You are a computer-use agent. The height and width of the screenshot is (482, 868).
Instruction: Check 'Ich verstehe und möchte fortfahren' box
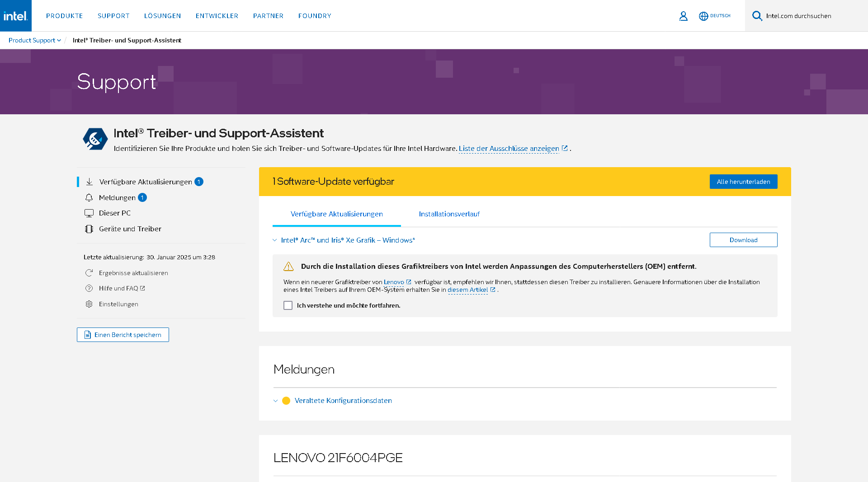tap(288, 305)
